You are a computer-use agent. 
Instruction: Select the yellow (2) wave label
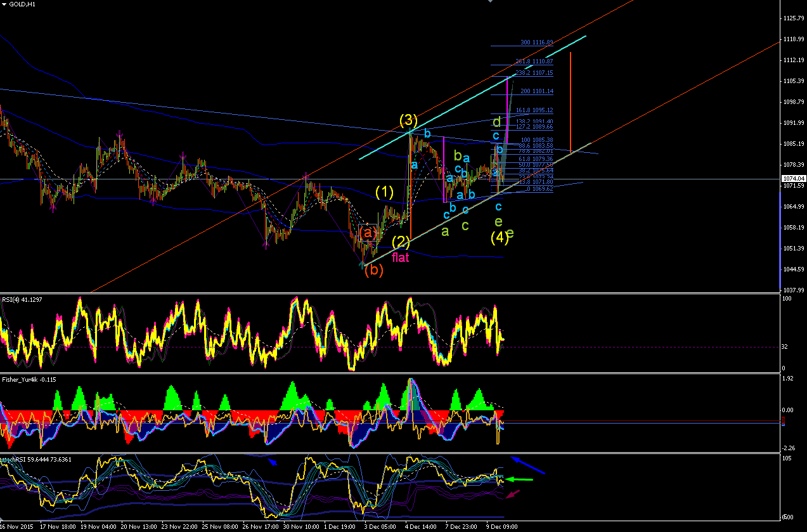click(401, 242)
